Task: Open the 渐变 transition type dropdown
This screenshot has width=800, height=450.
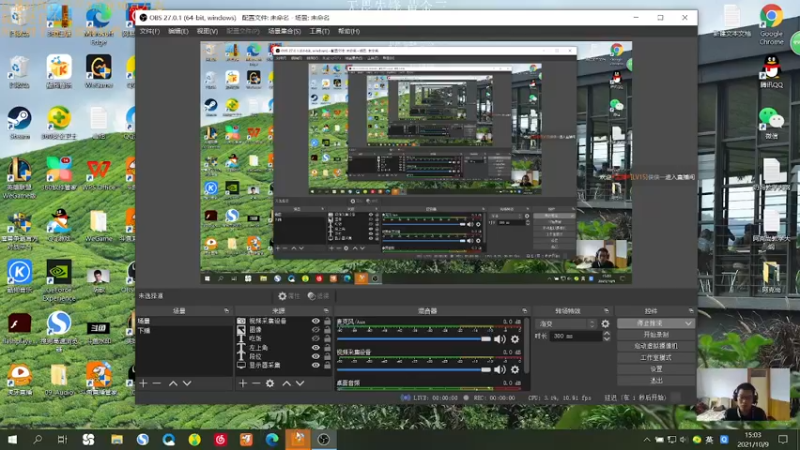Action: 566,323
